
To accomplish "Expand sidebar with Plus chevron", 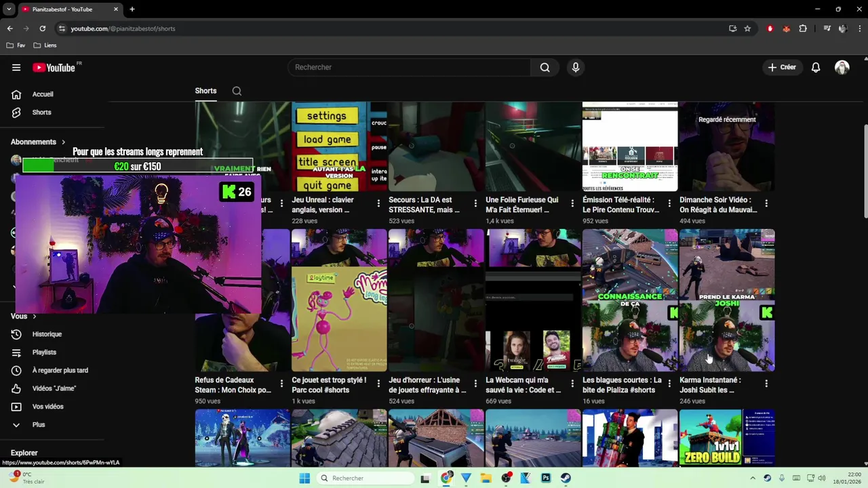I will pos(16,425).
